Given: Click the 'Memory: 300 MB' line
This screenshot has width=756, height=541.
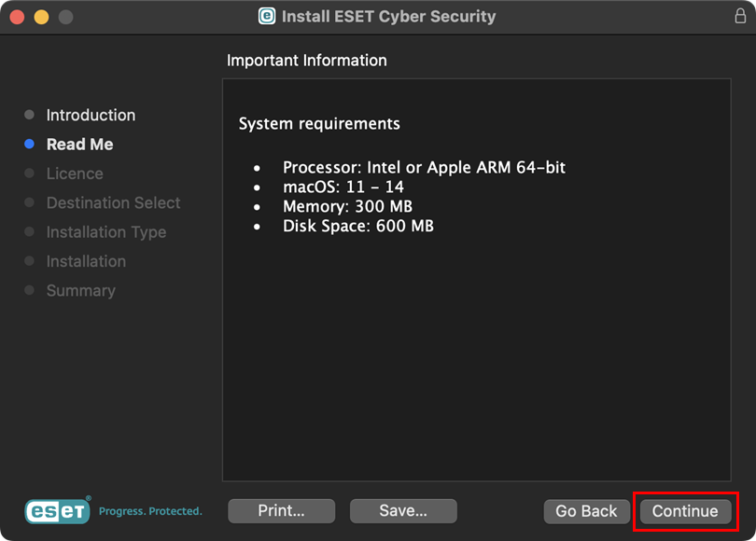Looking at the screenshot, I should (347, 206).
